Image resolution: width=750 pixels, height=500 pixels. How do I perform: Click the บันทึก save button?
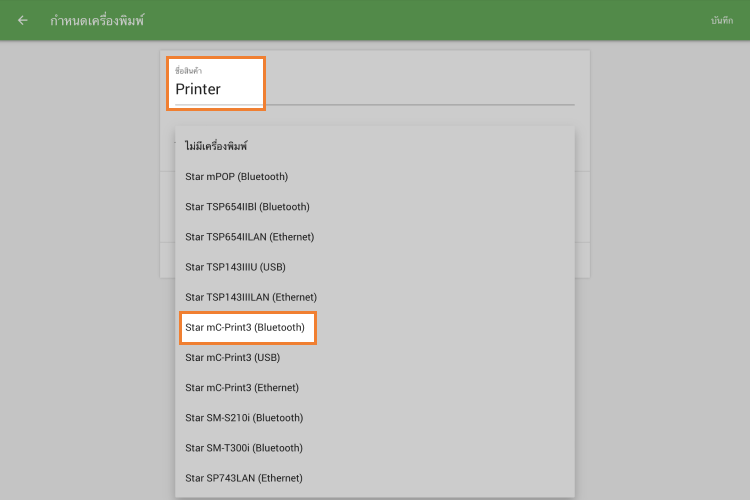point(722,20)
